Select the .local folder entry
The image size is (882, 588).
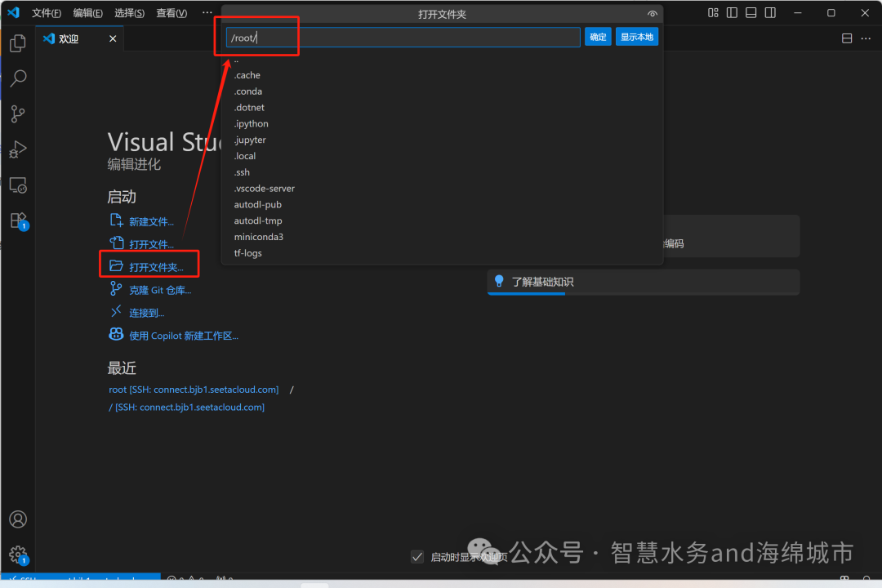point(442,156)
